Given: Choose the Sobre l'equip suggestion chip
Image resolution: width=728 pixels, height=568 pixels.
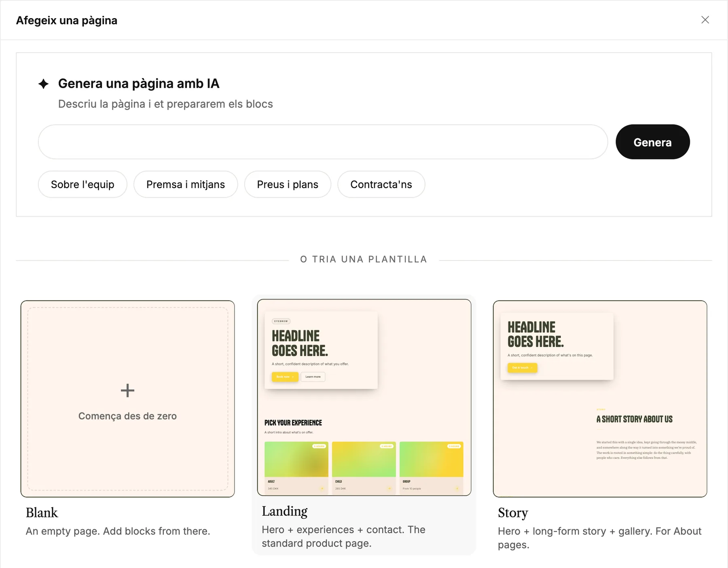Looking at the screenshot, I should click(83, 184).
